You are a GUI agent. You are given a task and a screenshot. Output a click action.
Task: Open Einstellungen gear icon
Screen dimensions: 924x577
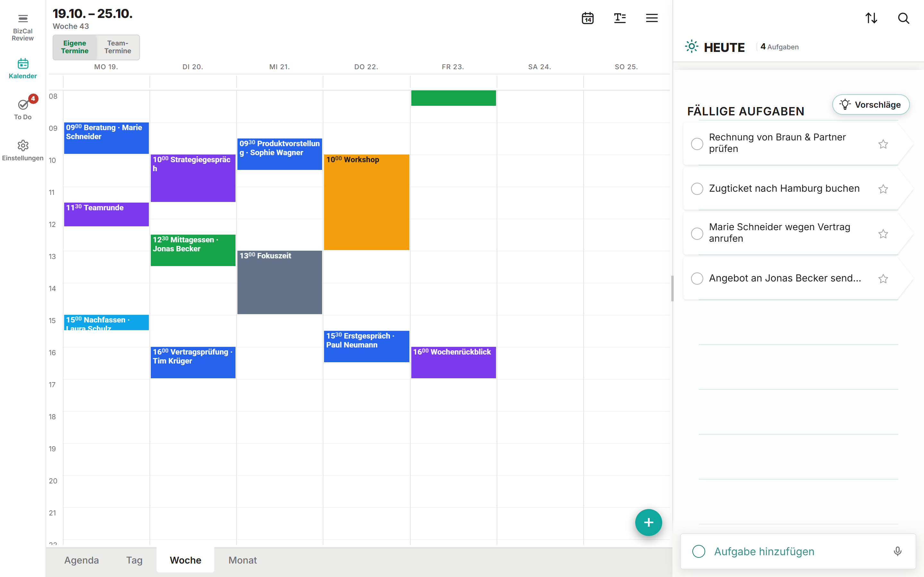tap(23, 146)
